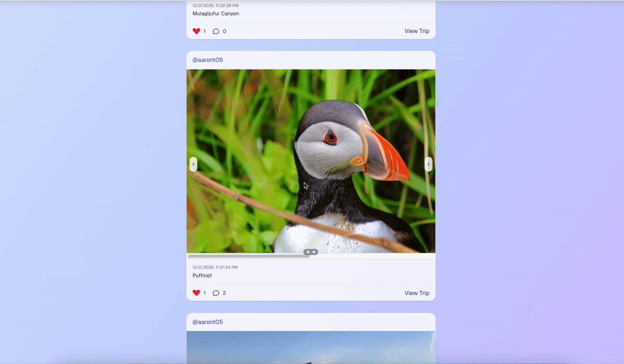Click the Puffins!! caption text

point(202,276)
